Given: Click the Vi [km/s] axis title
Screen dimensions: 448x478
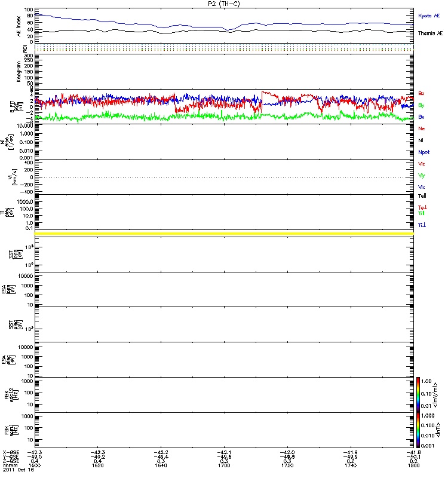Looking at the screenshot, I should 13,177.
